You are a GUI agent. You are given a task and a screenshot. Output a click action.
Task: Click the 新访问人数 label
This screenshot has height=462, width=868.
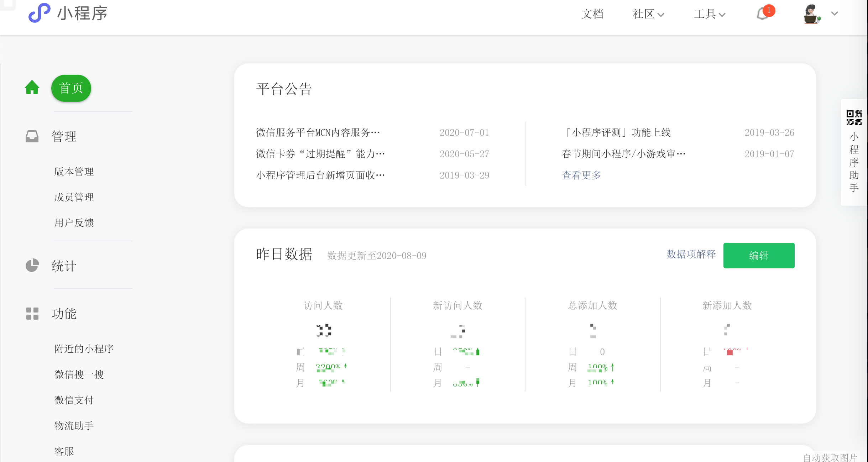point(457,305)
